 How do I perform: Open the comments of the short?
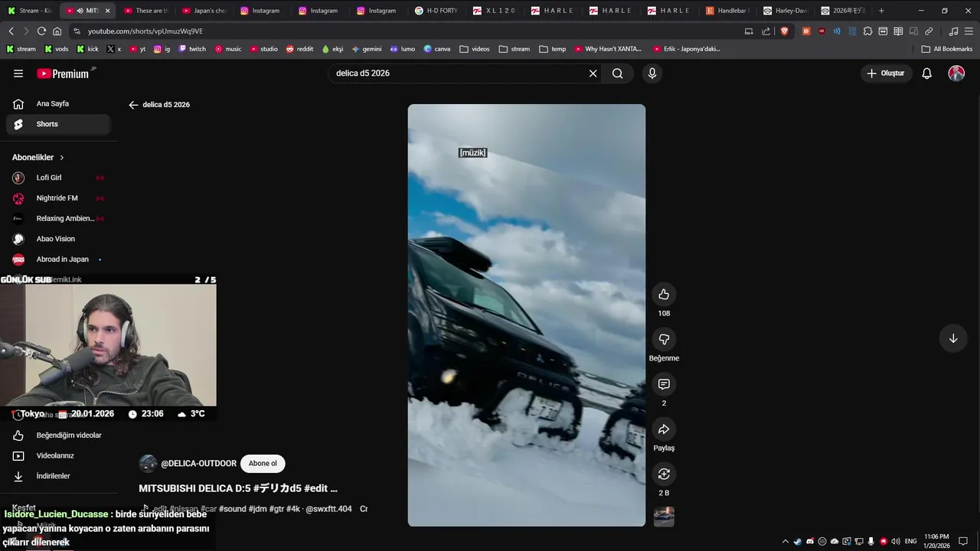pos(664,384)
